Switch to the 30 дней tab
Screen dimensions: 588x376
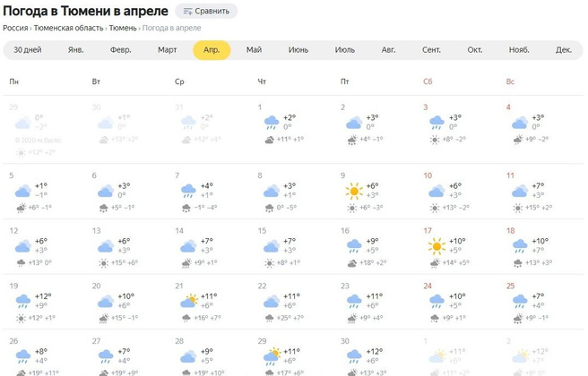(27, 50)
